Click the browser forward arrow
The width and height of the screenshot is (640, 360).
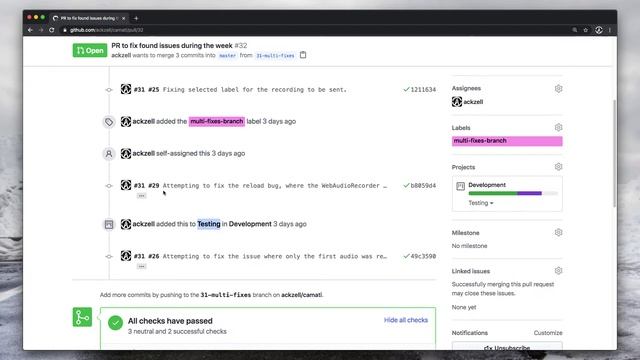41,30
